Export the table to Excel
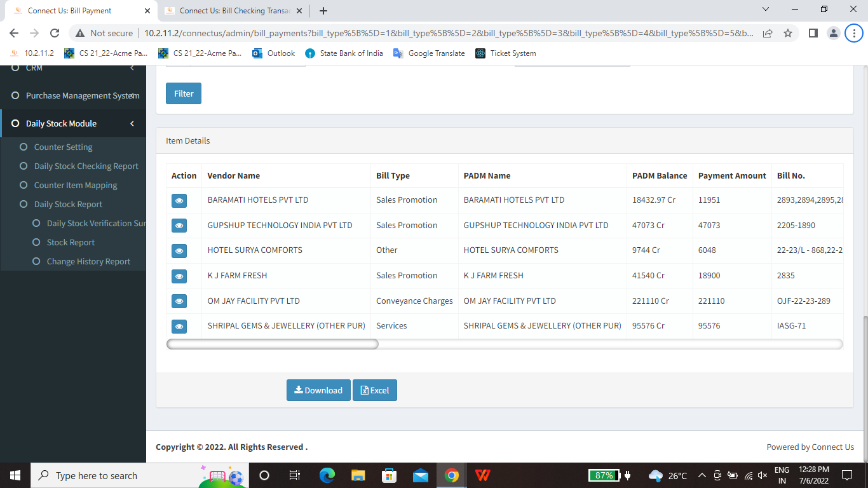The width and height of the screenshot is (868, 488). (375, 390)
